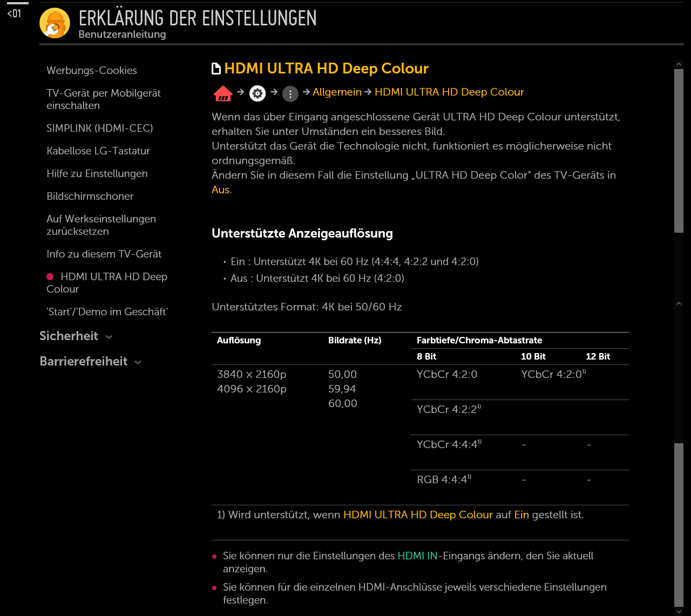This screenshot has width=691, height=616.
Task: Click the yellow Aus link in description
Action: 220,189
